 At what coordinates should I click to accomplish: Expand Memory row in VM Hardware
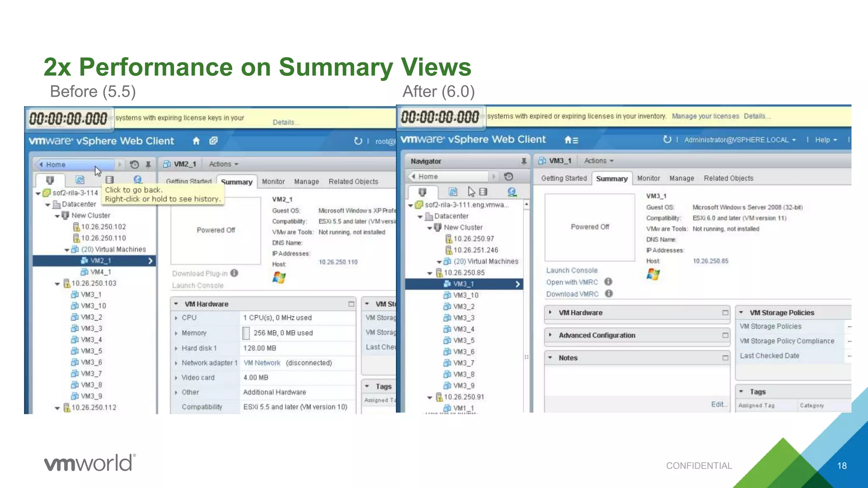176,333
